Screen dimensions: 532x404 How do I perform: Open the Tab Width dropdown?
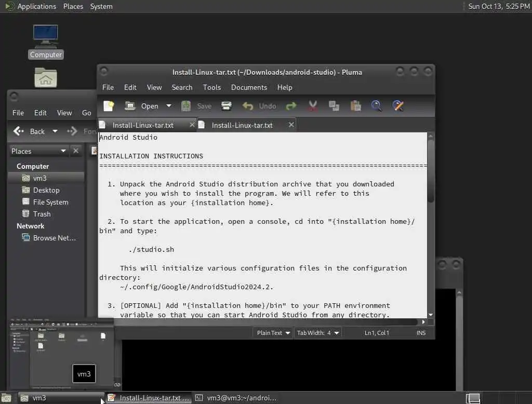point(318,333)
